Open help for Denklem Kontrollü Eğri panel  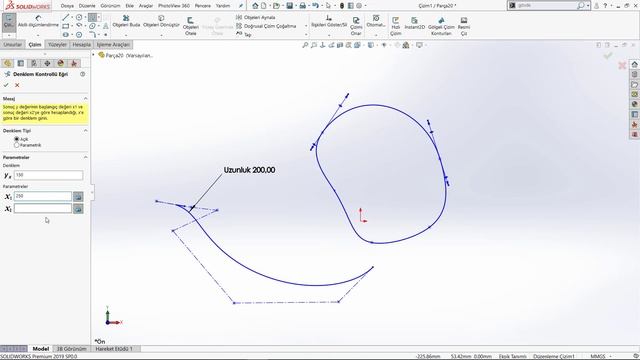point(82,74)
